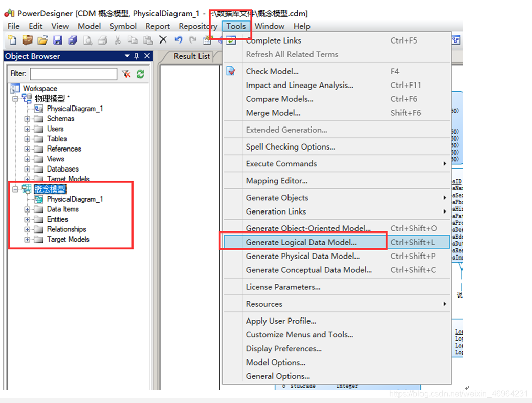Click the Redo arrow icon

(x=193, y=40)
